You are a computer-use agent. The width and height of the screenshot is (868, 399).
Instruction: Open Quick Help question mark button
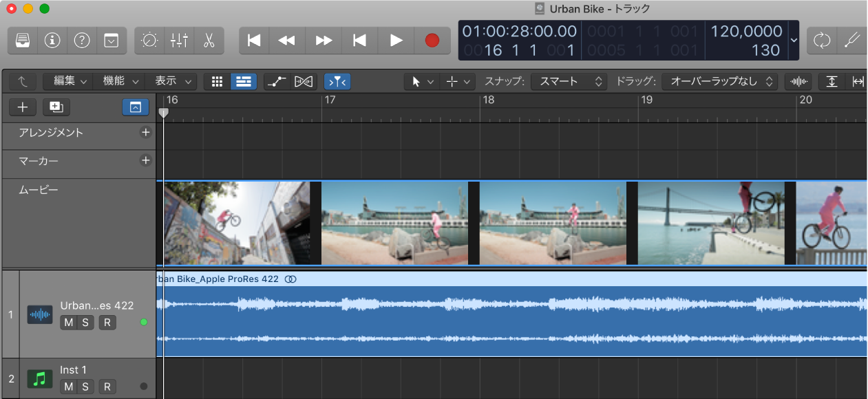(82, 41)
